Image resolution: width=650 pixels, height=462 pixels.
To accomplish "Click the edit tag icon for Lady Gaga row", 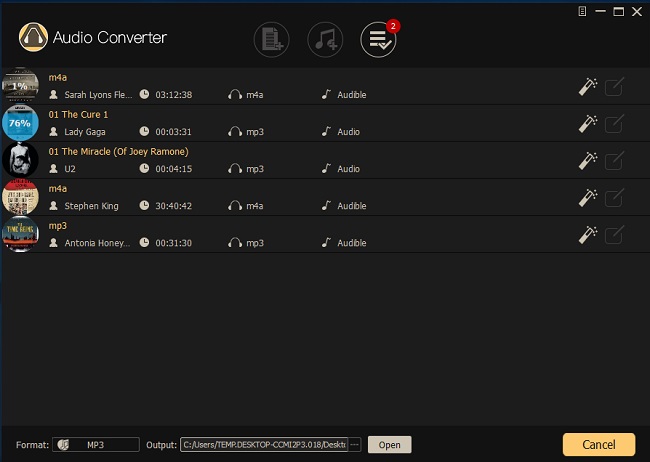I will pyautogui.click(x=614, y=124).
